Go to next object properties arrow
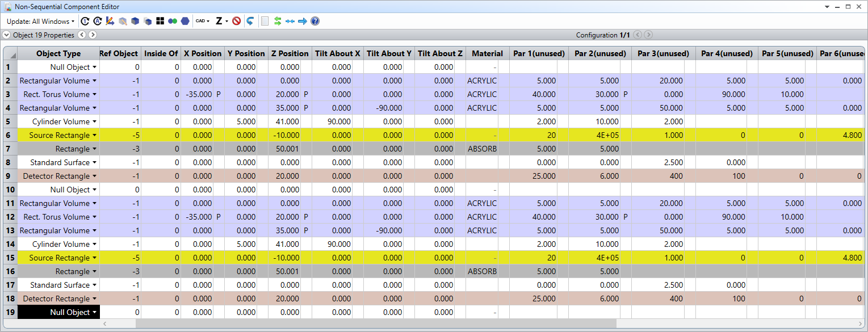 [x=93, y=35]
